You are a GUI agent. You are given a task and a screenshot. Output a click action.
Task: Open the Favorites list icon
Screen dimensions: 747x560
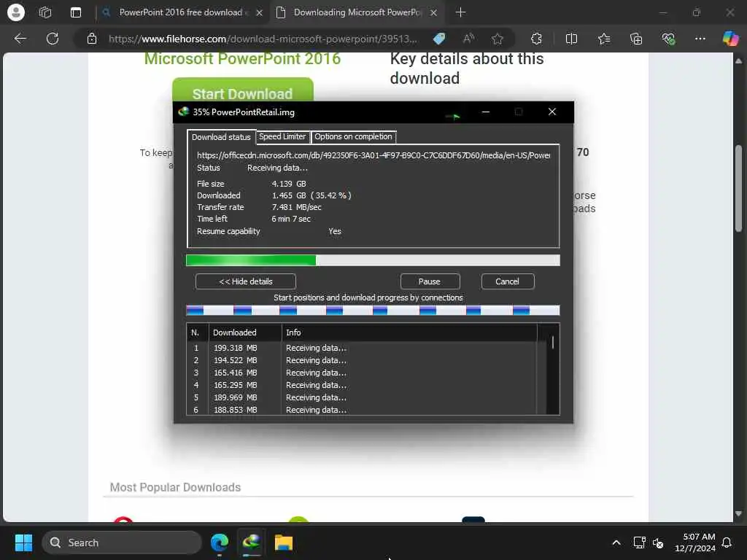click(603, 39)
